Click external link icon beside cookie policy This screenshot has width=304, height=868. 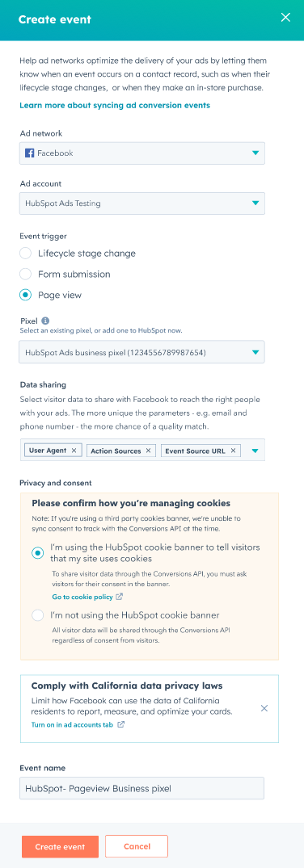click(120, 598)
